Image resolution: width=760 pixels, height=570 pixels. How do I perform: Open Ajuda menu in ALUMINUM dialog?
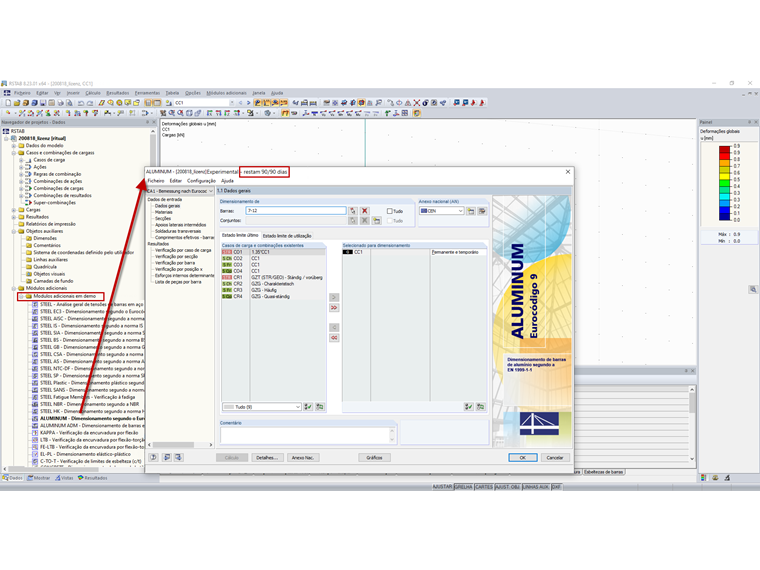(x=227, y=181)
